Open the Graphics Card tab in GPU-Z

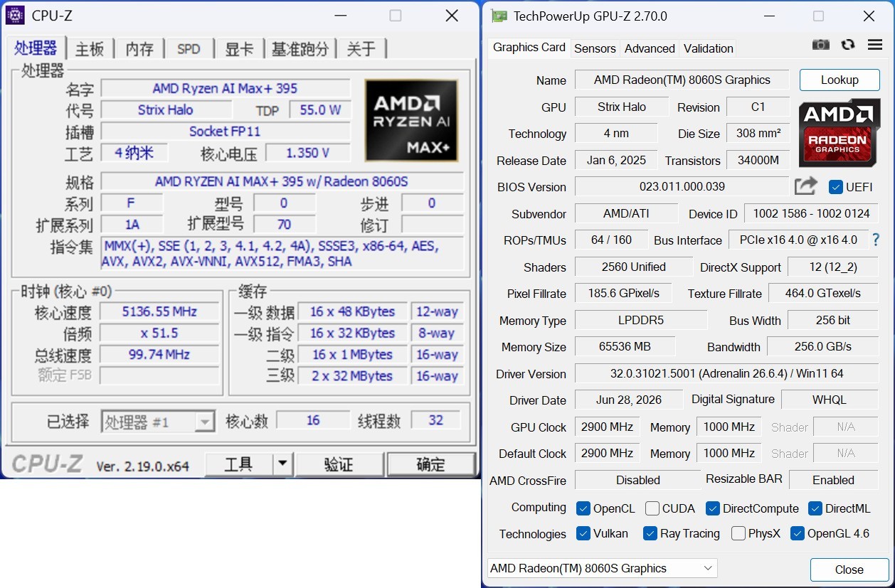pos(529,47)
